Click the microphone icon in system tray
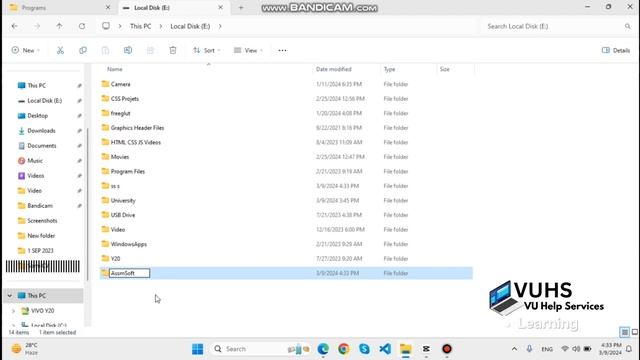The width and height of the screenshot is (640, 360). 529,349
